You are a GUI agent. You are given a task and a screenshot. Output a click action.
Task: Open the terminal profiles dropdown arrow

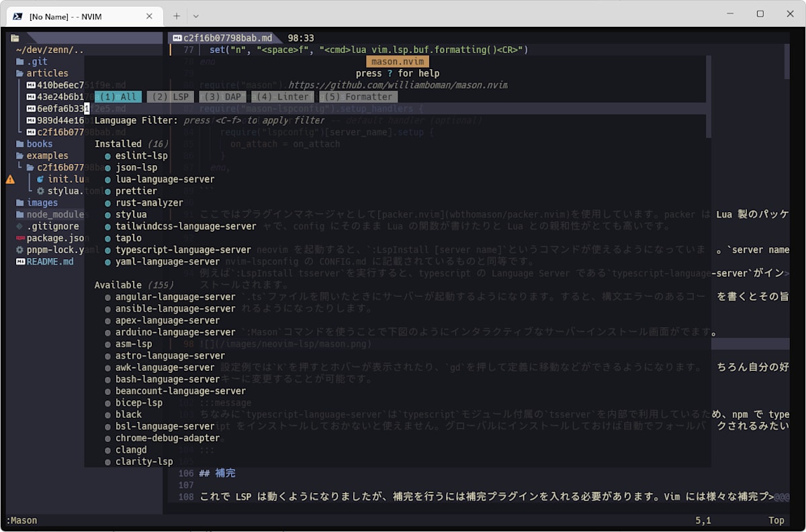click(195, 16)
